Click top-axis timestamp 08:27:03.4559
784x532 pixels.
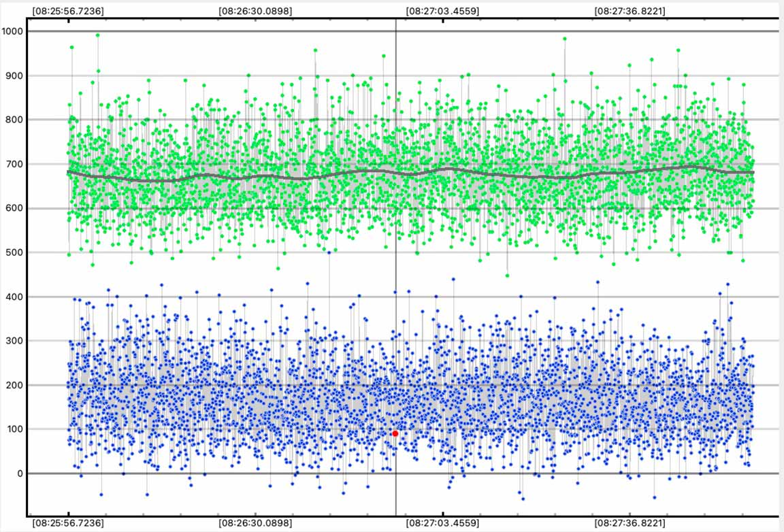[x=442, y=11]
